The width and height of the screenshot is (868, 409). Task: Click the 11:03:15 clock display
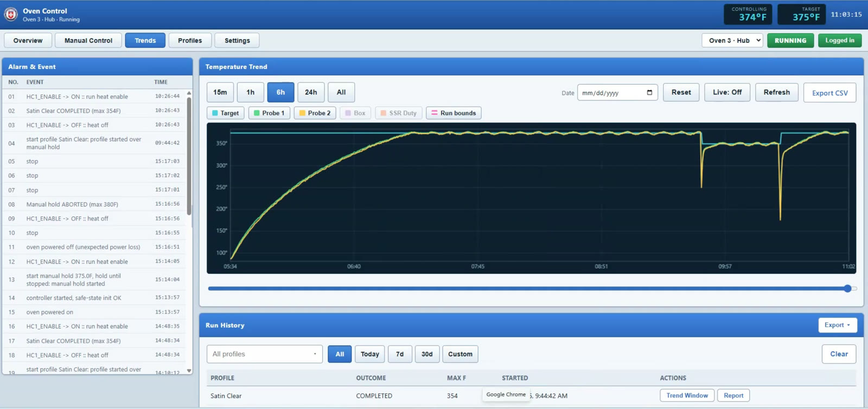point(846,15)
